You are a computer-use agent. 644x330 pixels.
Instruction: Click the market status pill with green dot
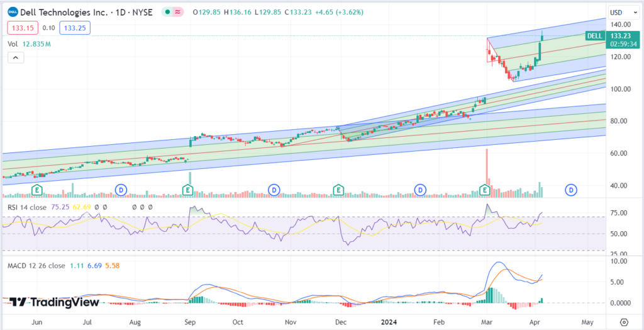coord(172,12)
